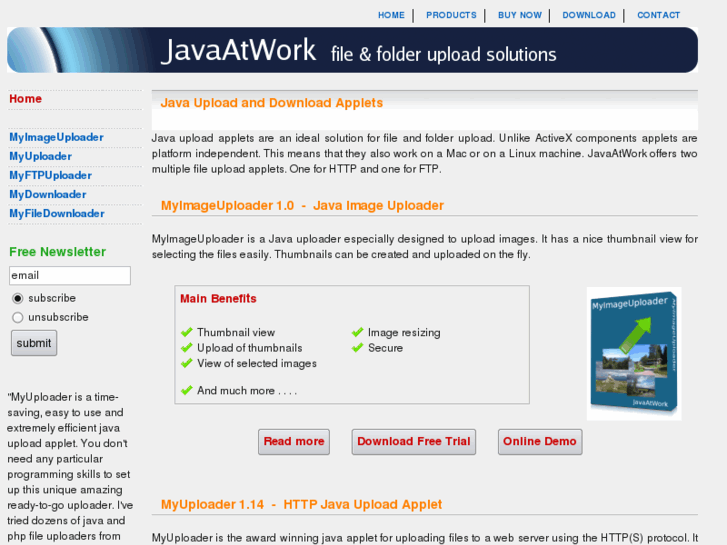Launch the Online Demo button
This screenshot has width=727, height=545.
pos(540,442)
